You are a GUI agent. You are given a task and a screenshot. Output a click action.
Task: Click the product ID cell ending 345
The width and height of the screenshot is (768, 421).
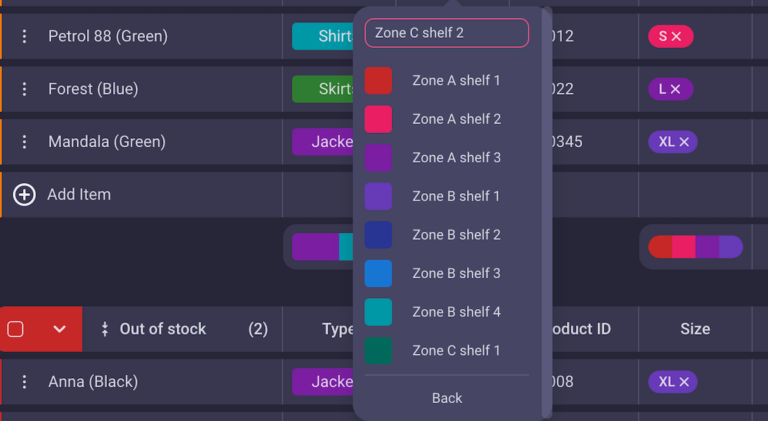pyautogui.click(x=567, y=142)
